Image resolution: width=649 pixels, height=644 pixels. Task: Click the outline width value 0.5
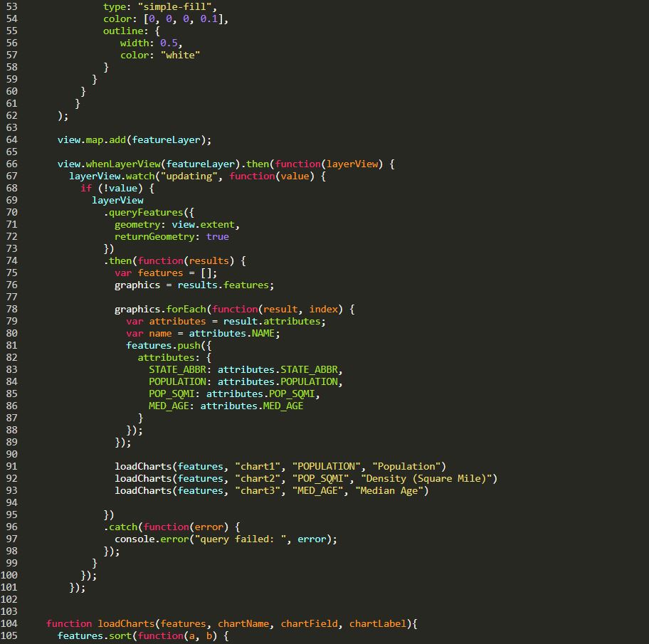(169, 43)
